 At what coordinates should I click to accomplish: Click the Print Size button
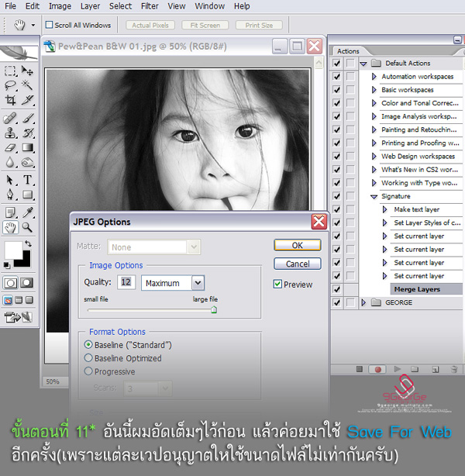pyautogui.click(x=259, y=25)
